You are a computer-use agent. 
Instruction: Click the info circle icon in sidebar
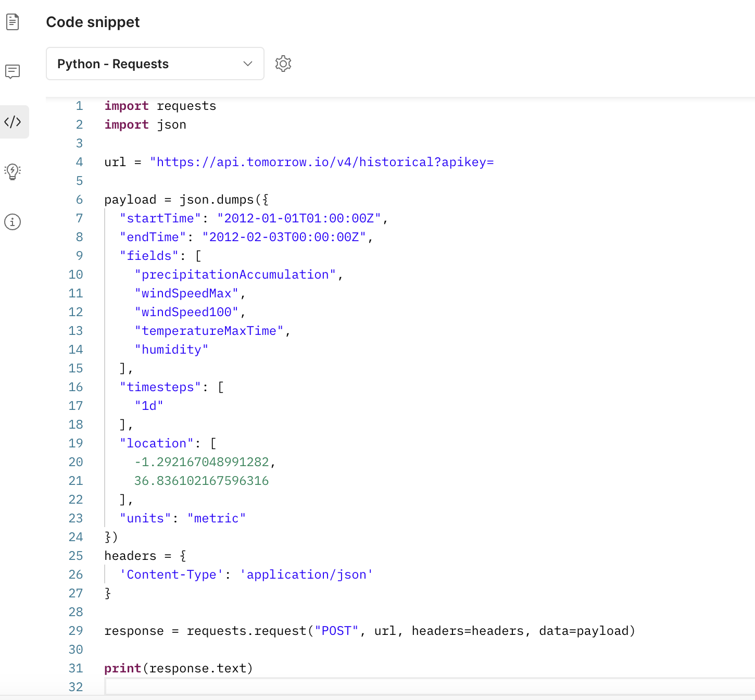click(x=12, y=221)
